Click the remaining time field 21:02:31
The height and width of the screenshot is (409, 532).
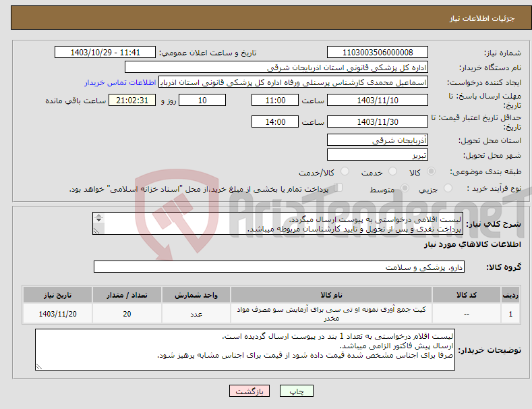click(x=132, y=100)
